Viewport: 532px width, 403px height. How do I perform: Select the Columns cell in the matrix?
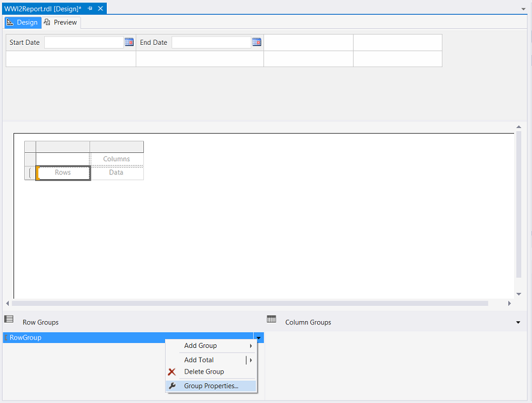point(116,159)
